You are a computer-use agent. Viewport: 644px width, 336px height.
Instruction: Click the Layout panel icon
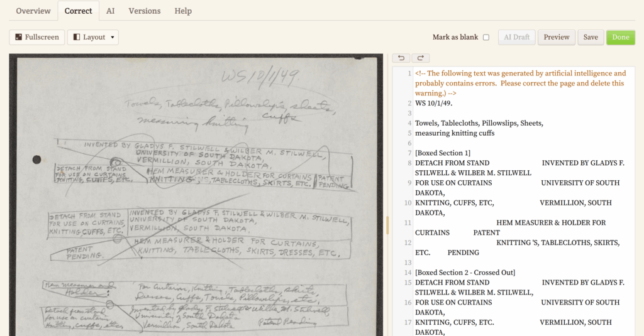77,37
